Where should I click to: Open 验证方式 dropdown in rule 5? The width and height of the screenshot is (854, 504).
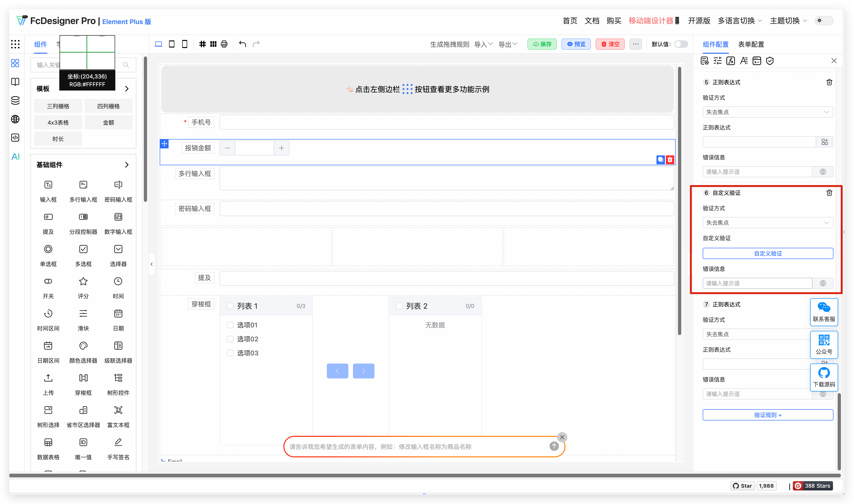(768, 112)
